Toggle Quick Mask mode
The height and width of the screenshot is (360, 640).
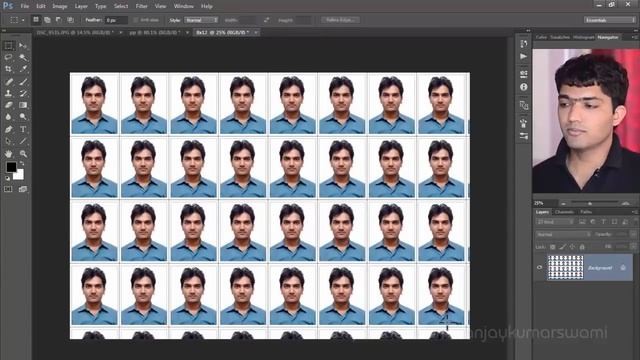8,189
